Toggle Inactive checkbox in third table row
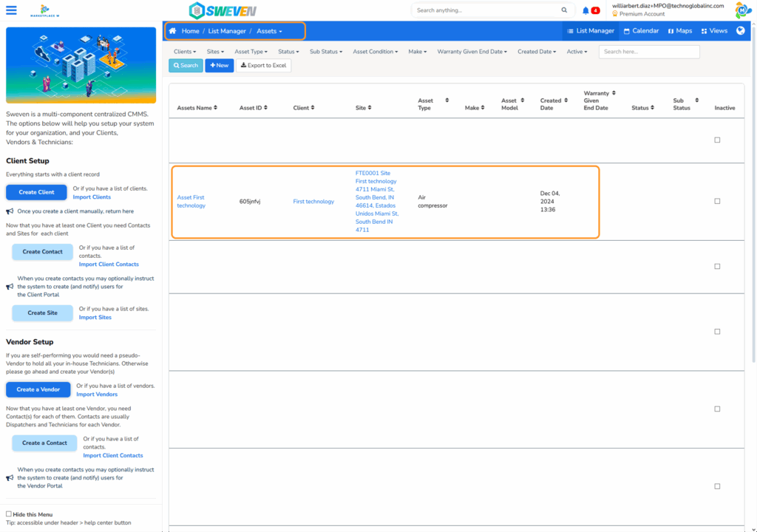The width and height of the screenshot is (757, 532). point(717,267)
